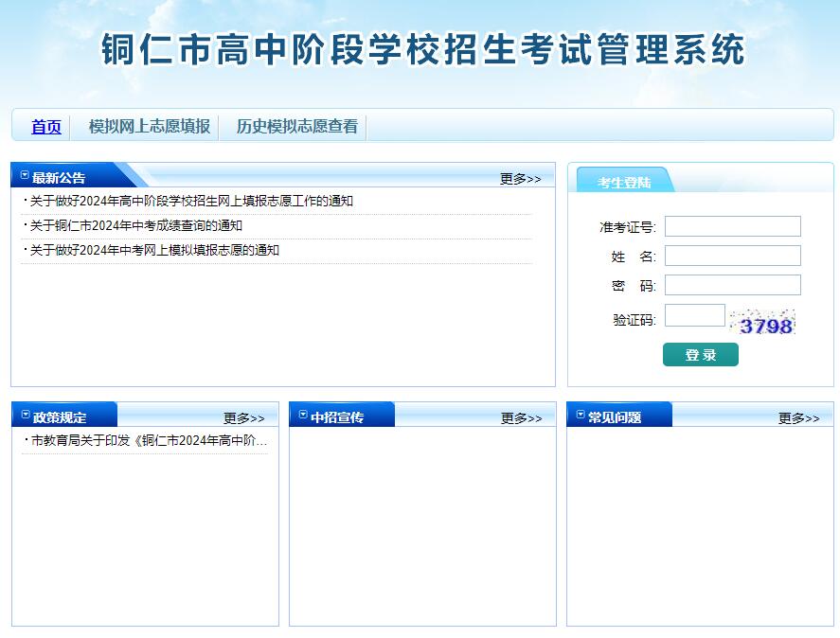Open notice about 2024 网上填报志愿工作
Image resolution: width=840 pixels, height=638 pixels.
click(191, 202)
